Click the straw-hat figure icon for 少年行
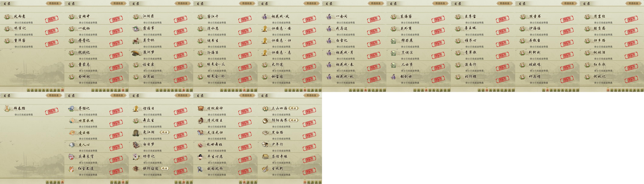This screenshot has width=644, height=184. tap(265, 145)
